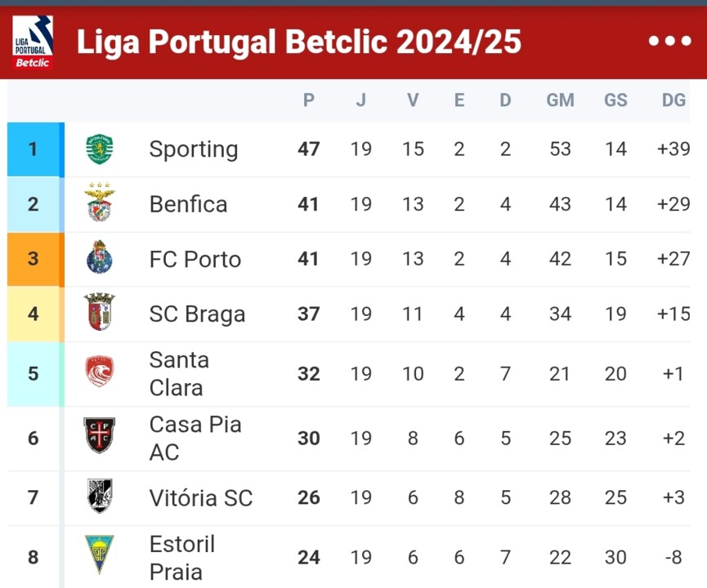Click the J games played header
The height and width of the screenshot is (588, 707).
point(360,100)
